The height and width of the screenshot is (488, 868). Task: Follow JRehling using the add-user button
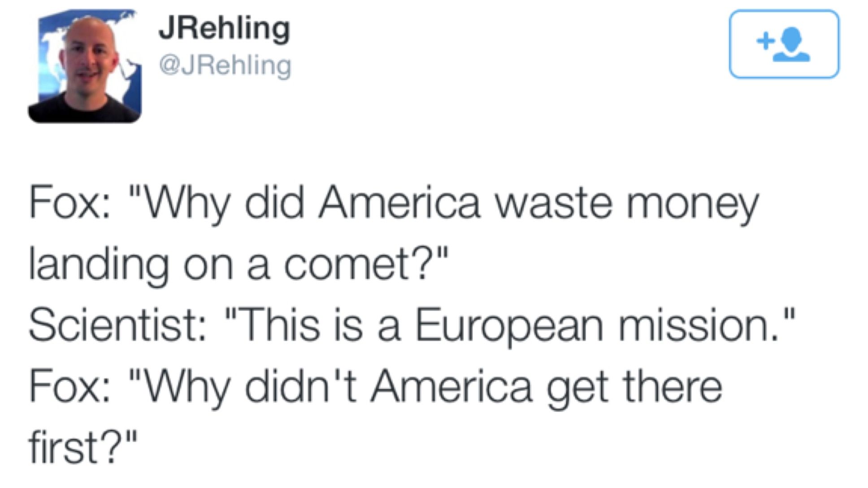pyautogui.click(x=784, y=44)
